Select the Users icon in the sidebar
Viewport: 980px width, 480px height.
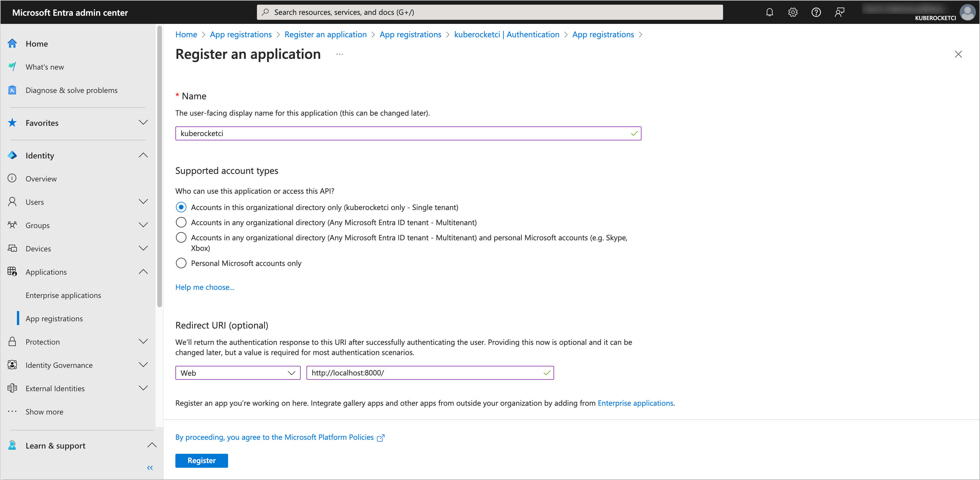coord(12,202)
